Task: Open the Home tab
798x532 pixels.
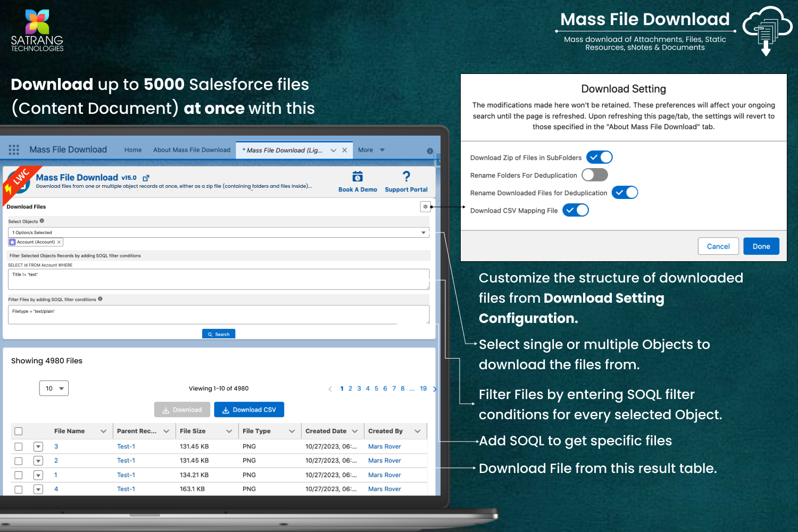Action: pos(133,150)
